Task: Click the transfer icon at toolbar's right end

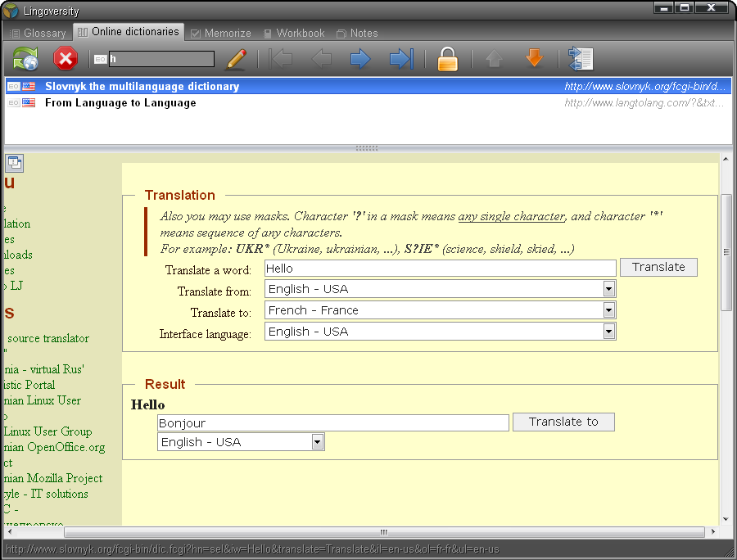Action: [581, 59]
